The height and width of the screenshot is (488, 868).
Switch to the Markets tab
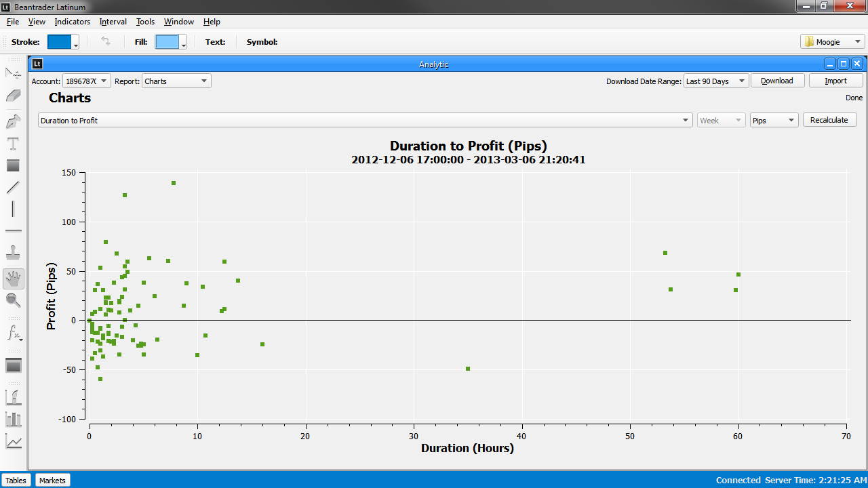pos(52,480)
